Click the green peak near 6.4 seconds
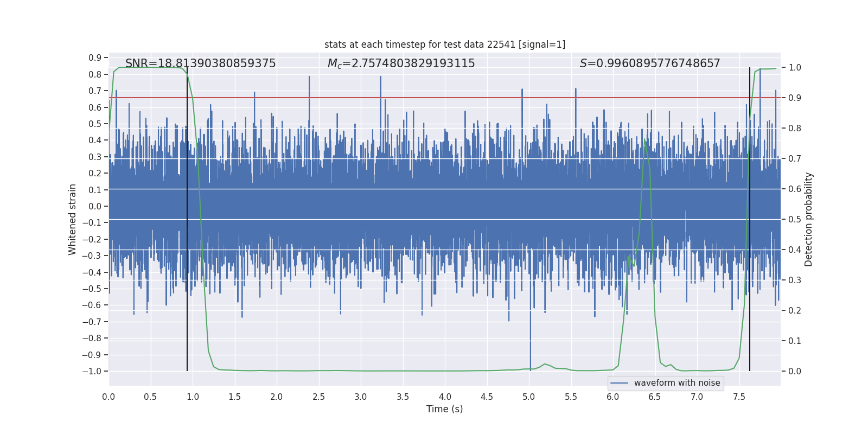Image resolution: width=868 pixels, height=434 pixels. click(x=644, y=140)
